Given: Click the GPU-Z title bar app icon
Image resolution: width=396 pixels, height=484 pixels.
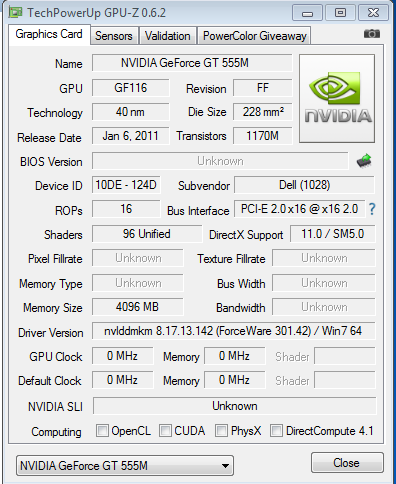Looking at the screenshot, I should (15, 12).
